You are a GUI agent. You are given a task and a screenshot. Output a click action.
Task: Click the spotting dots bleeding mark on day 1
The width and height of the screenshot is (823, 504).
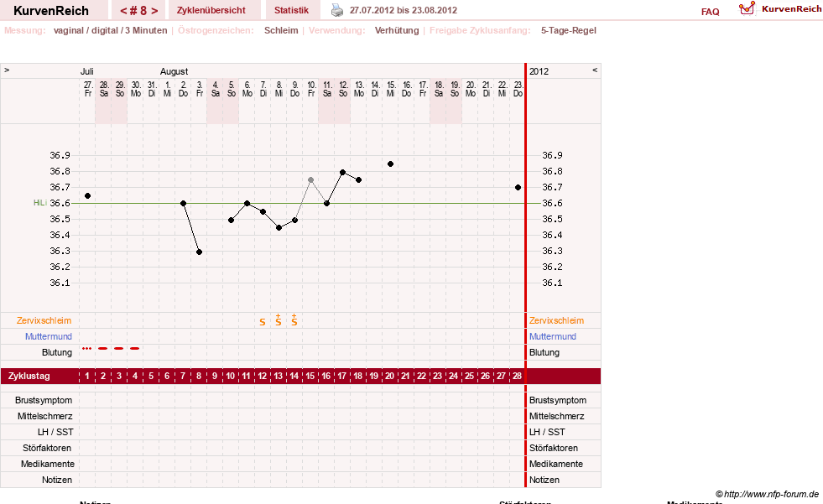pos(87,348)
